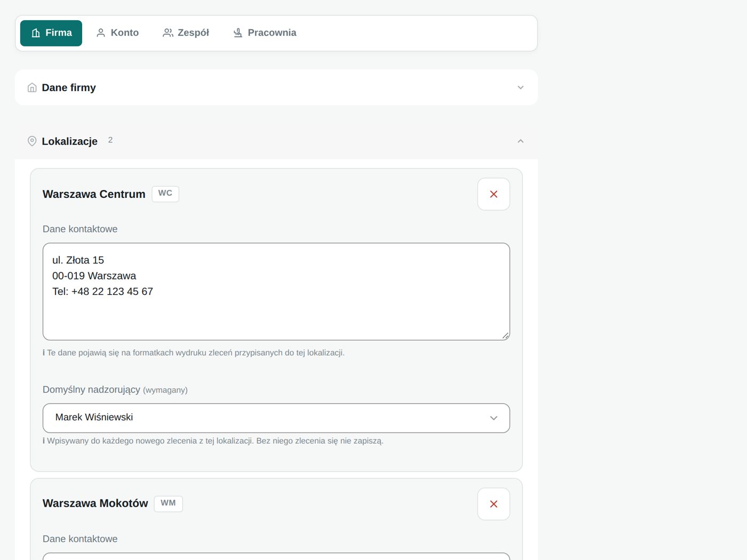747x560 pixels.
Task: Remove the Warszawa Centrum location
Action: [494, 194]
